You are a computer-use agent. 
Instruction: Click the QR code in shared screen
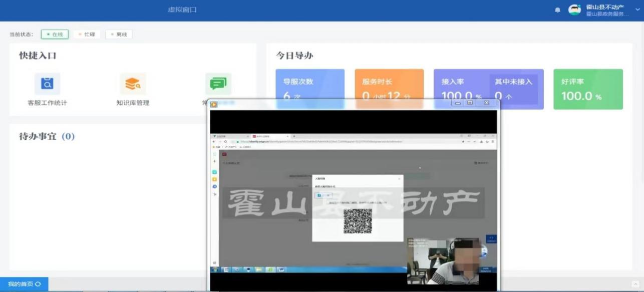358,221
